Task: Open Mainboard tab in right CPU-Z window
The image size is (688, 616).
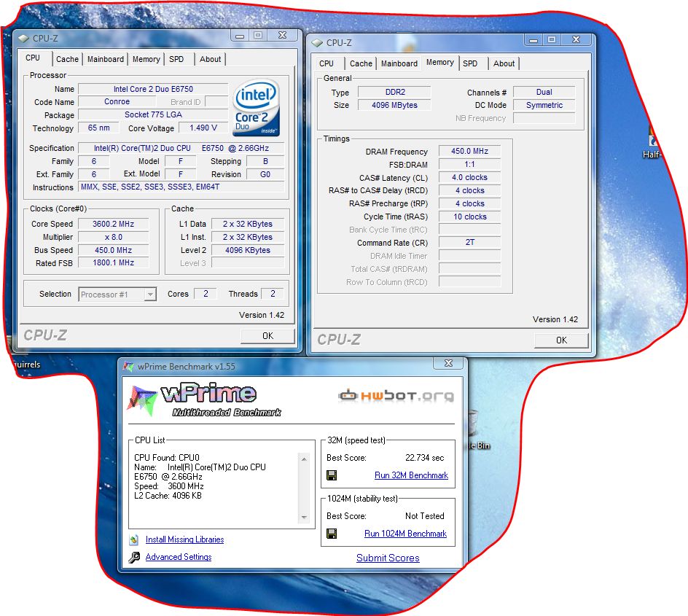Action: (x=399, y=63)
